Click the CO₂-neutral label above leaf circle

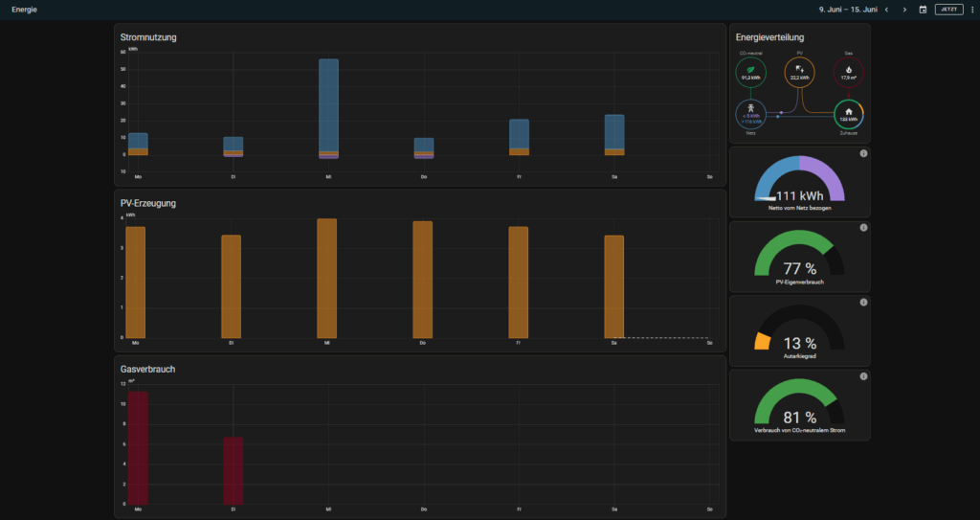pos(750,54)
